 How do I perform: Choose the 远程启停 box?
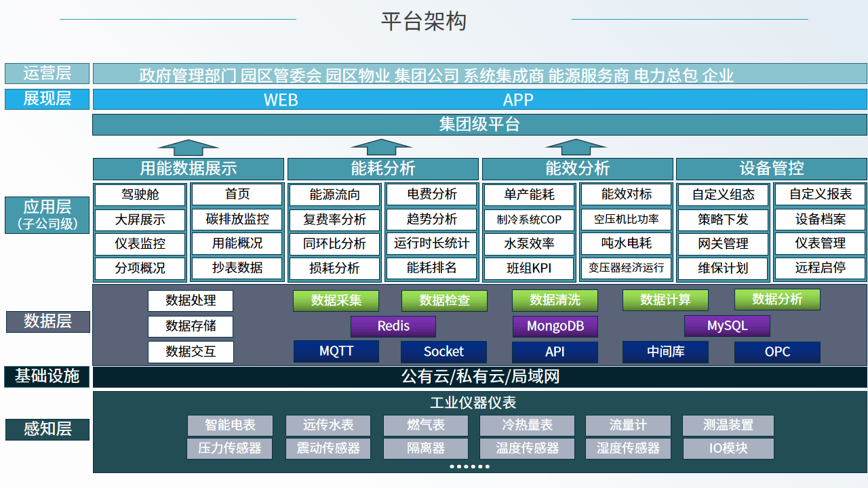821,268
